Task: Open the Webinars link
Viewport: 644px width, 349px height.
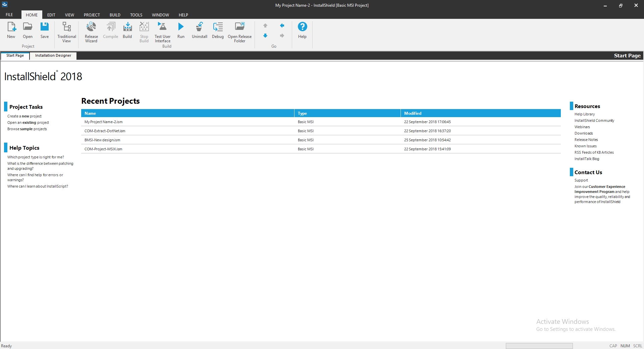Action: [582, 127]
